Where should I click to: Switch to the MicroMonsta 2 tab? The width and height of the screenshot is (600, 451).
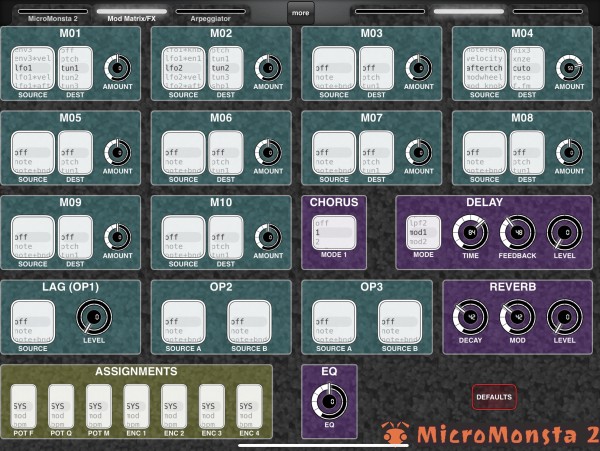[x=53, y=15]
